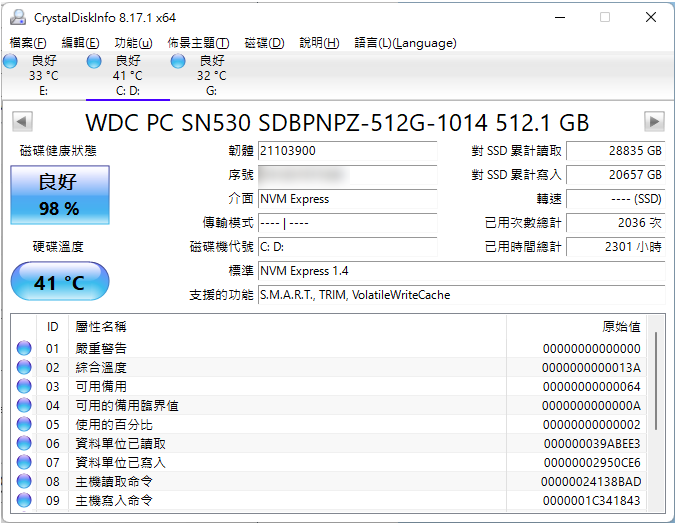Click raw value 0000001C341843

coord(592,500)
